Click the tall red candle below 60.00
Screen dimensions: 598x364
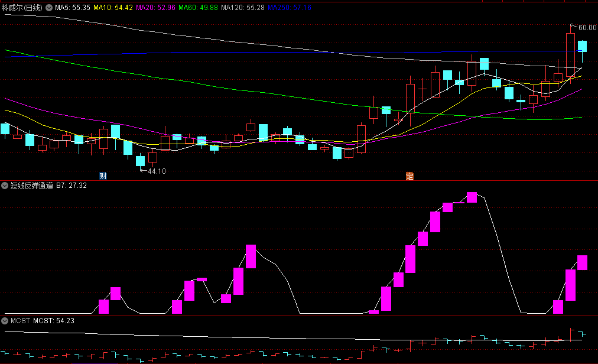[x=571, y=55]
